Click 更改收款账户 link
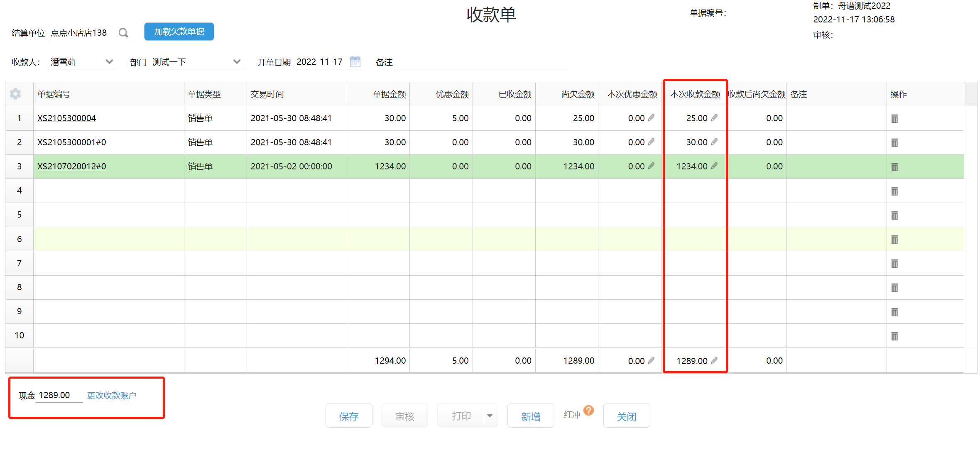980x455 pixels. click(x=112, y=396)
